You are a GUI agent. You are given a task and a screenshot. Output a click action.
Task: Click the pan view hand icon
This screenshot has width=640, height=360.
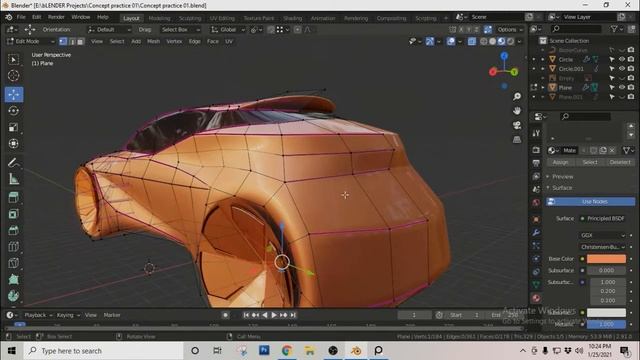tap(517, 111)
